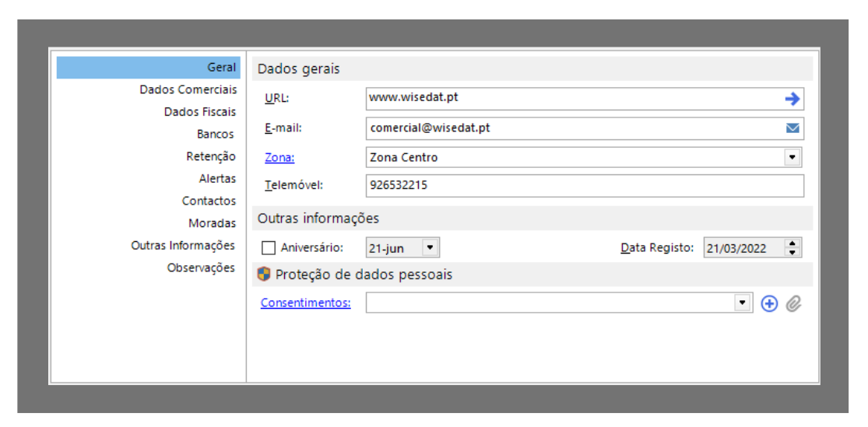Click the envelope icon to send e-mail
This screenshot has width=868, height=427.
792,128
